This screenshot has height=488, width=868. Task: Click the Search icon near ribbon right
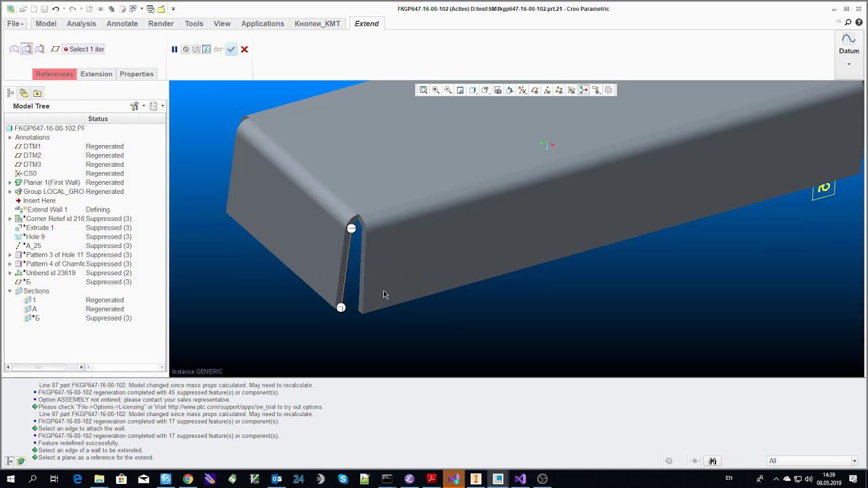coord(848,22)
